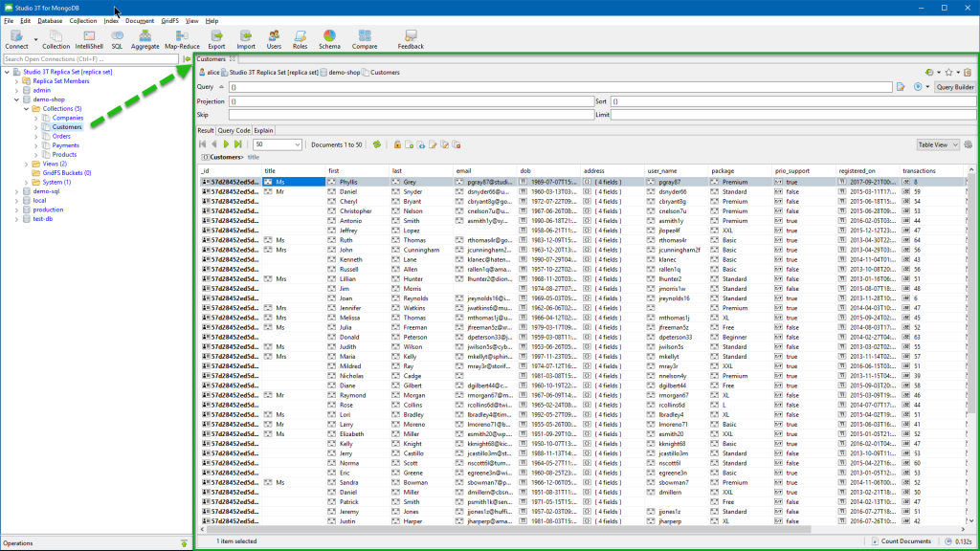Open the GridFS menu

click(x=170, y=21)
